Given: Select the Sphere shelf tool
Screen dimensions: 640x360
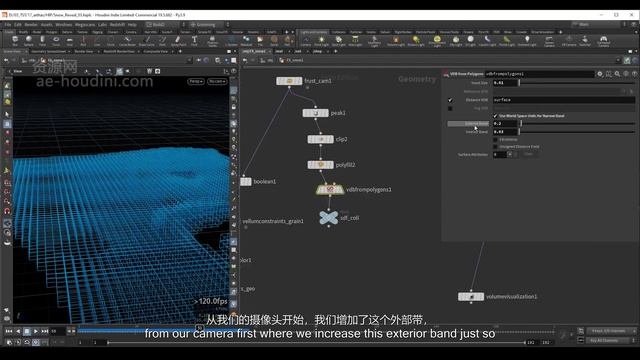Looking at the screenshot, I should 29,40.
